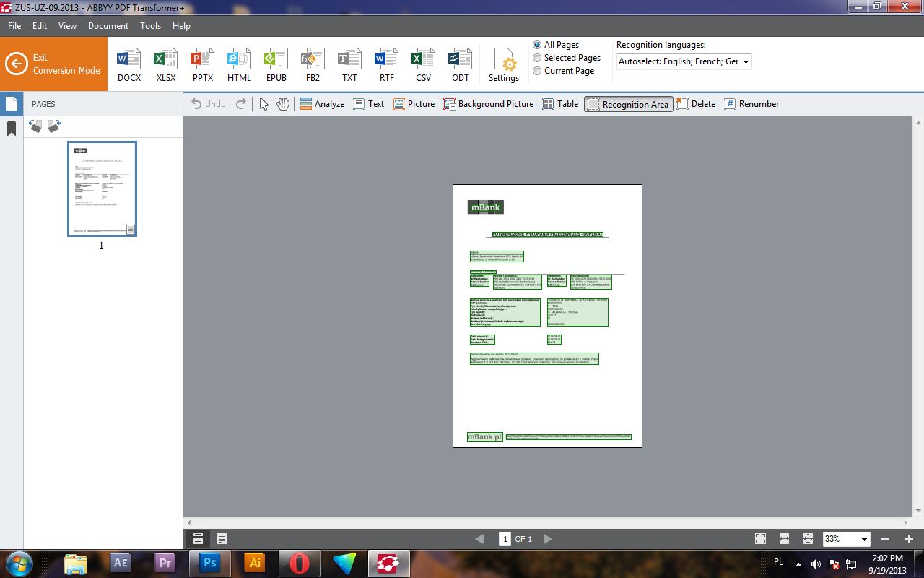Draw a Picture area
Image resolution: width=924 pixels, height=578 pixels.
(x=414, y=104)
